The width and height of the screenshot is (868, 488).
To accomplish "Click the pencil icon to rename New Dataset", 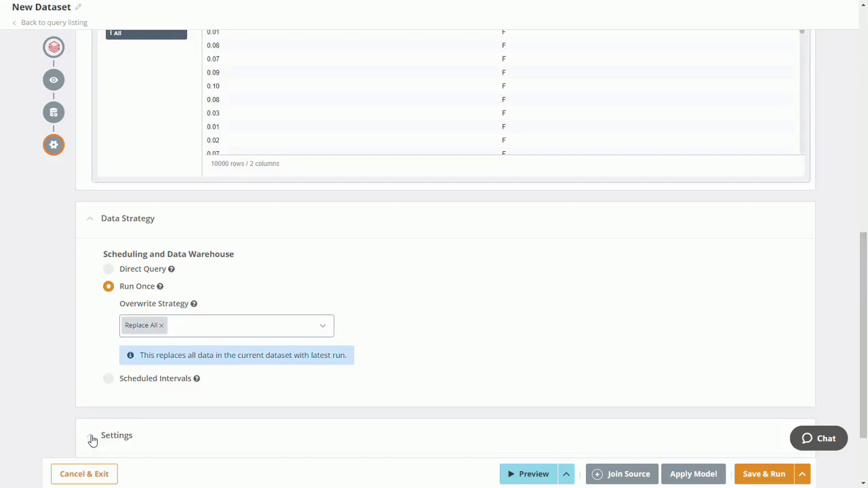I will (x=78, y=7).
